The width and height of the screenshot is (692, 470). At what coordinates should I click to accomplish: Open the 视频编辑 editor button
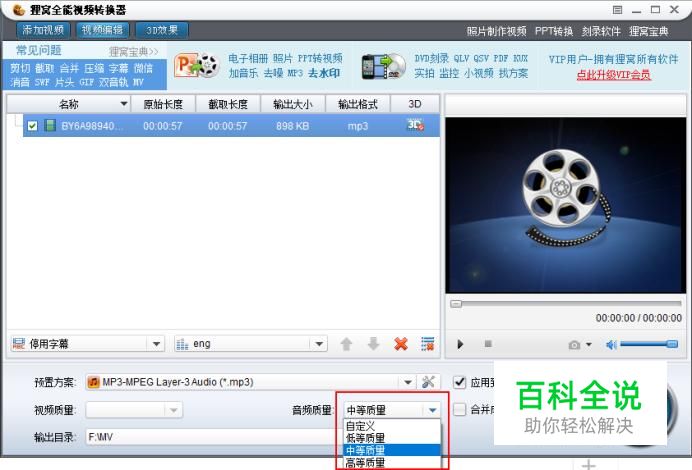[x=102, y=30]
